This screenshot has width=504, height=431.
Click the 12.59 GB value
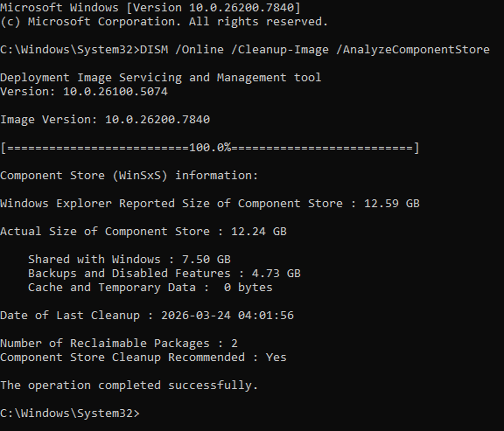coord(391,204)
